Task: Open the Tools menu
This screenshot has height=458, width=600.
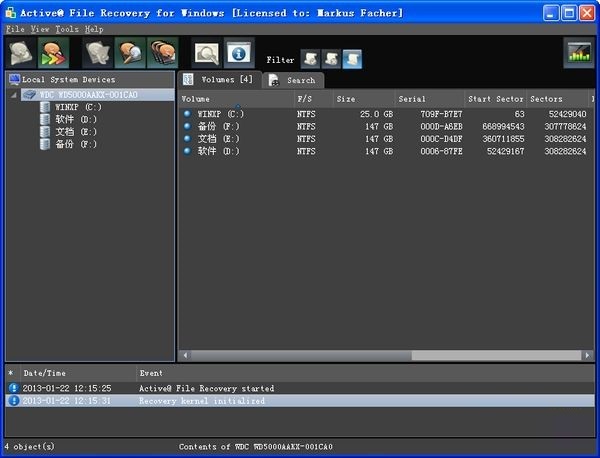Action: [x=67, y=29]
